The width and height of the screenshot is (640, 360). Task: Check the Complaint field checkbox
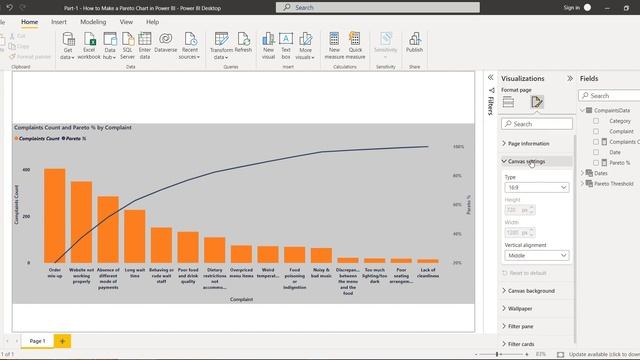pos(596,131)
